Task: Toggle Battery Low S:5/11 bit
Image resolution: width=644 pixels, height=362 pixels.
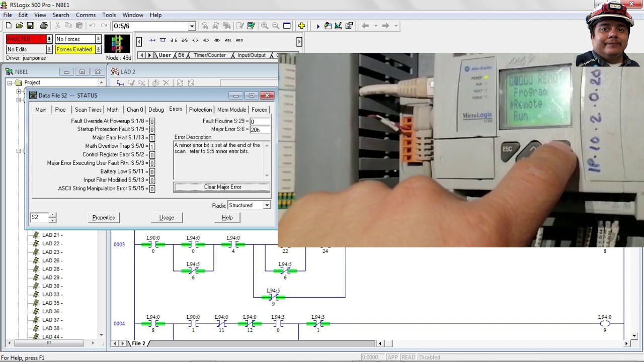Action: click(x=152, y=172)
